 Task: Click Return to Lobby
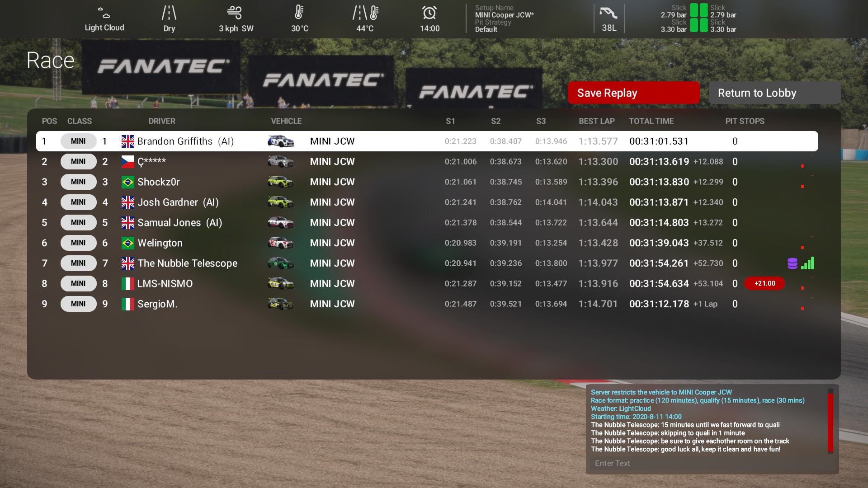[774, 93]
